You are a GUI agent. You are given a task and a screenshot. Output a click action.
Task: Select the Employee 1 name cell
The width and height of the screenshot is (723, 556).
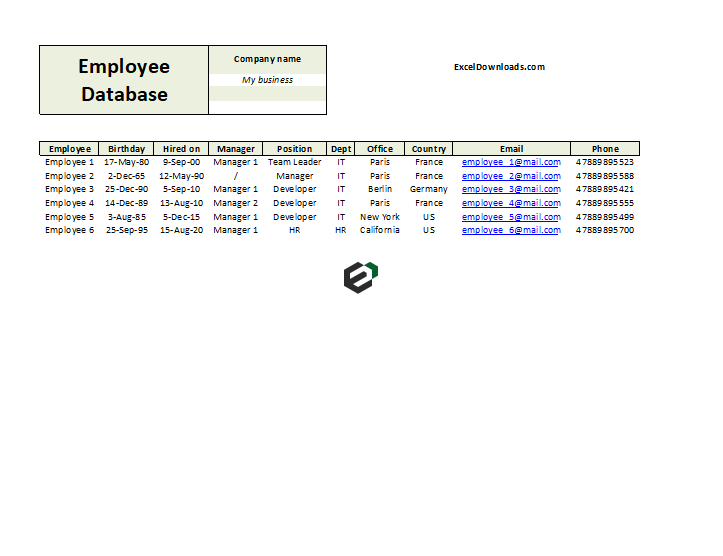point(70,162)
